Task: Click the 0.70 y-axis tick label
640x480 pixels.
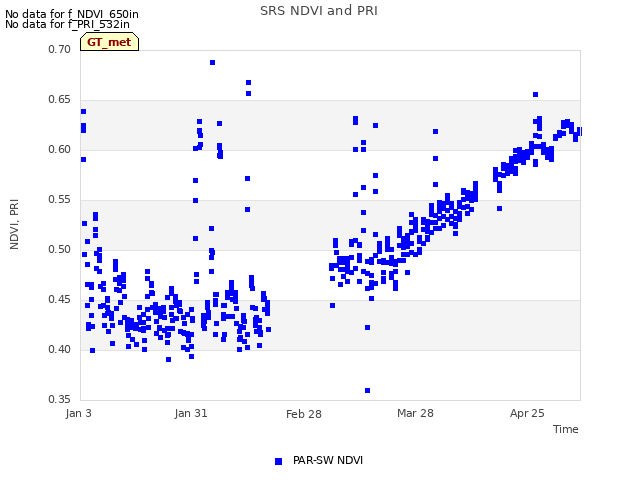Action: pos(59,49)
